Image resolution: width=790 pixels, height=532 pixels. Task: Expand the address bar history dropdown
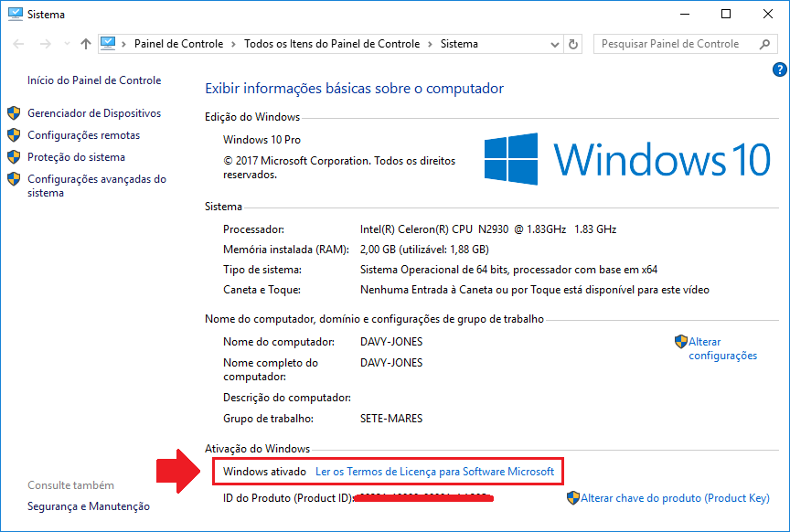(555, 44)
